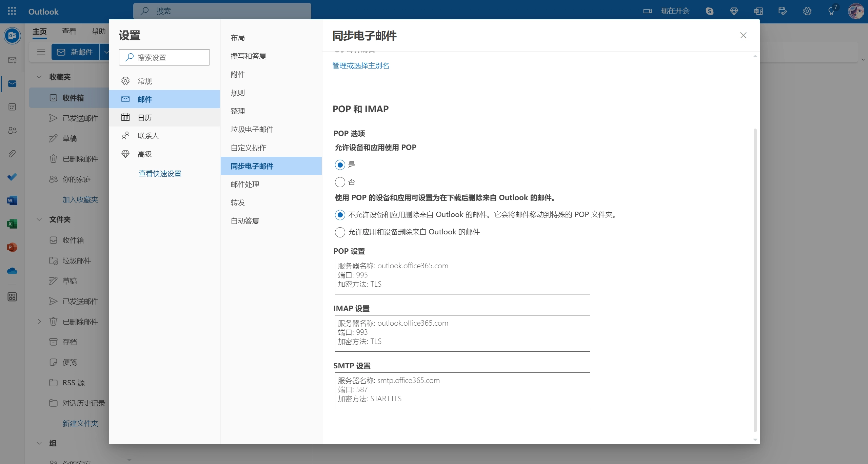Select '是' to allow POP

340,165
